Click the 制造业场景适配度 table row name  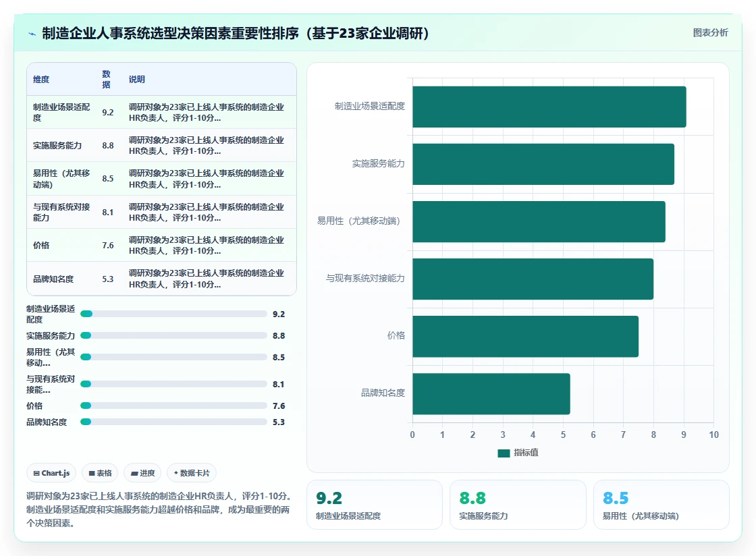tap(61, 112)
